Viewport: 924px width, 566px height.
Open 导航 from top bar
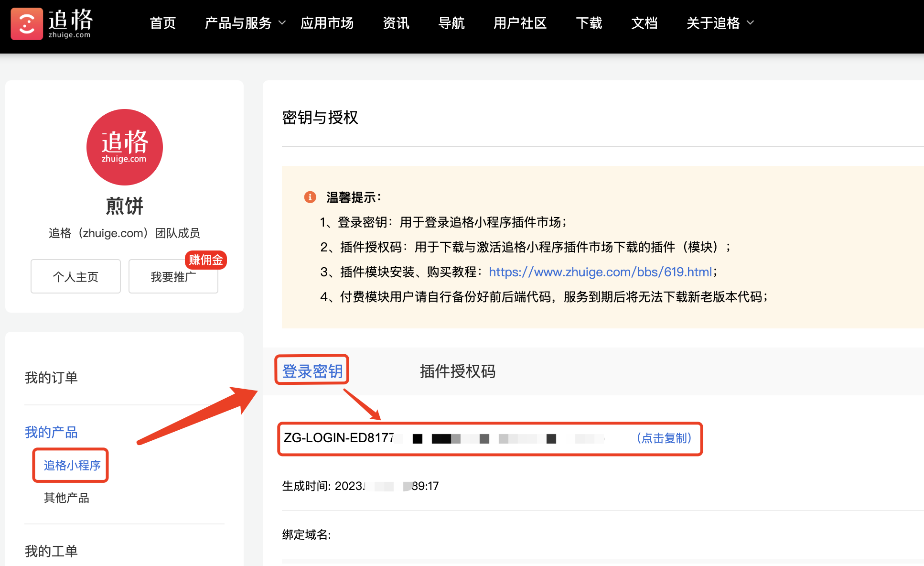[x=451, y=23]
